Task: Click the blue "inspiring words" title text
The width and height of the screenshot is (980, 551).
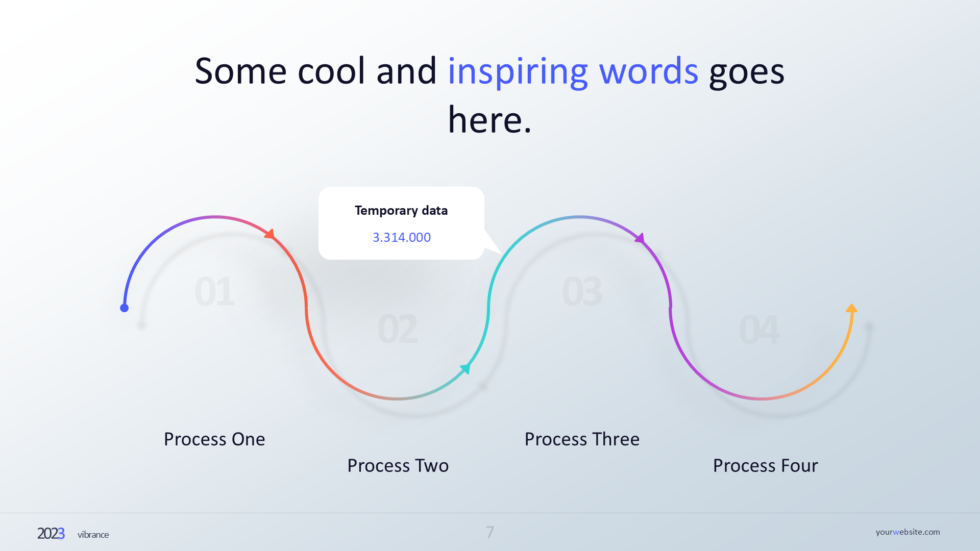Action: [573, 71]
